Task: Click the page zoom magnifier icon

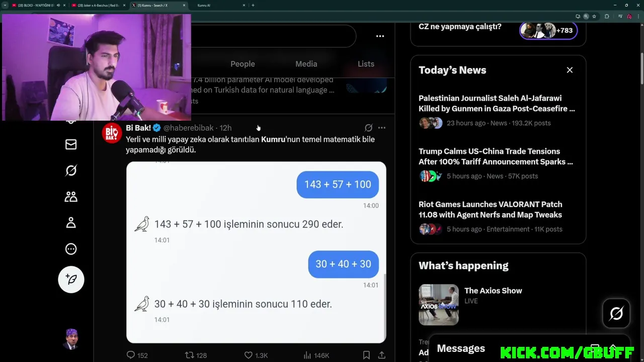Action: tap(586, 16)
